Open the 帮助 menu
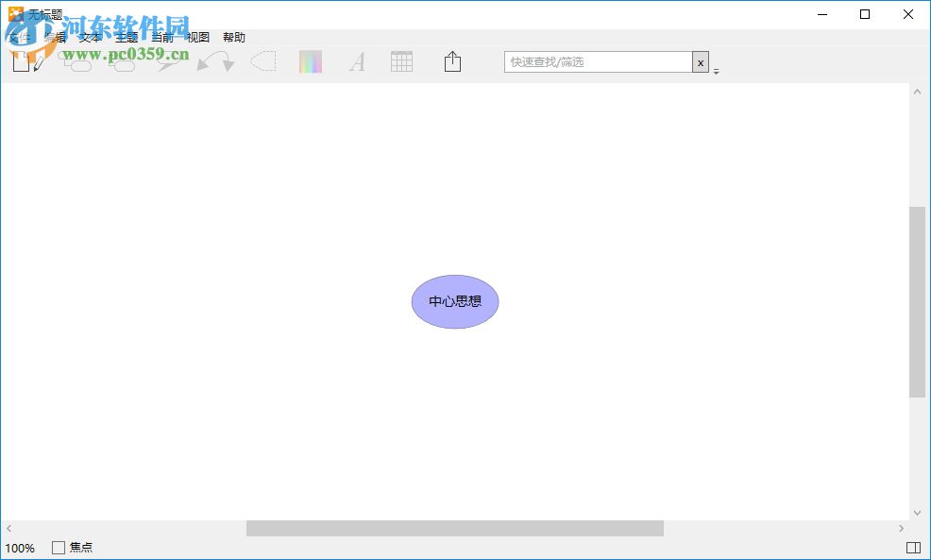Viewport: 931px width, 560px height. 234,37
